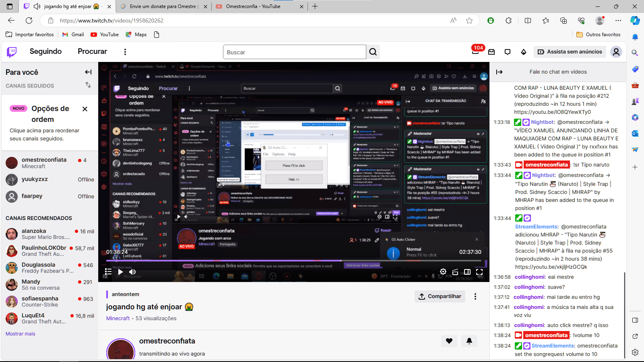Open the YouTube bookmark
Image resolution: width=644 pixels, height=362 pixels.
[x=105, y=35]
